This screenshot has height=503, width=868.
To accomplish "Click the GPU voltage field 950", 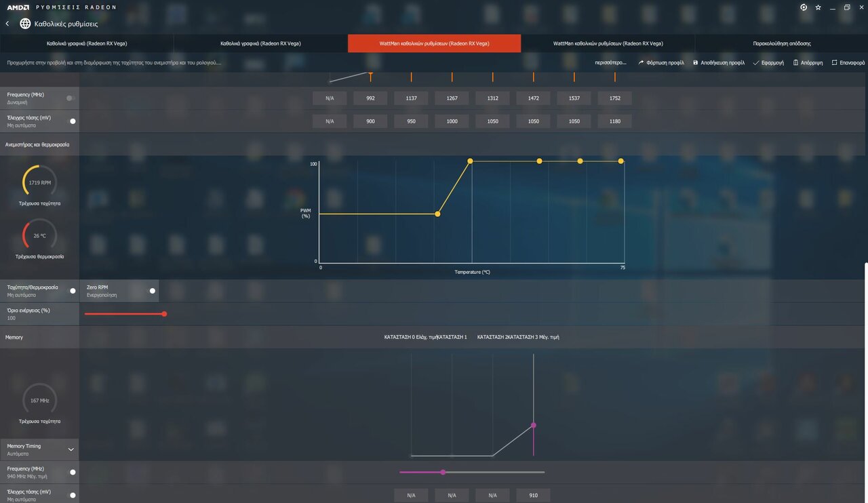I will click(411, 121).
